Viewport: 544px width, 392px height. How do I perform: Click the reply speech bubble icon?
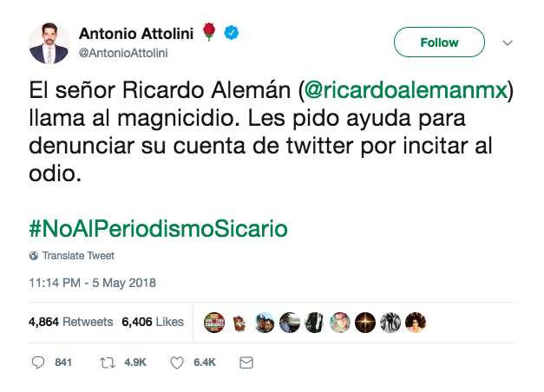tap(37, 361)
